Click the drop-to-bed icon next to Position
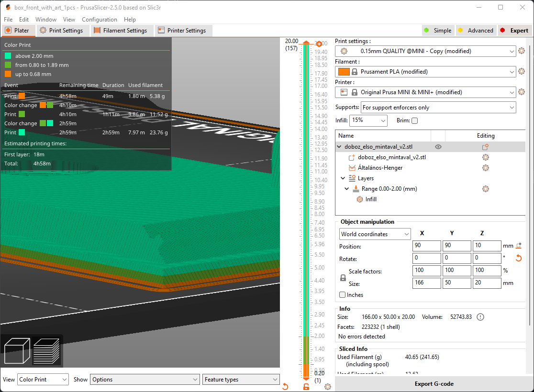 (519, 245)
